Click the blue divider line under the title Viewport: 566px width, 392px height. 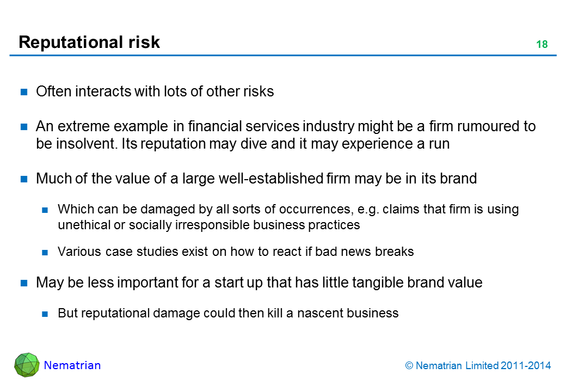[283, 56]
